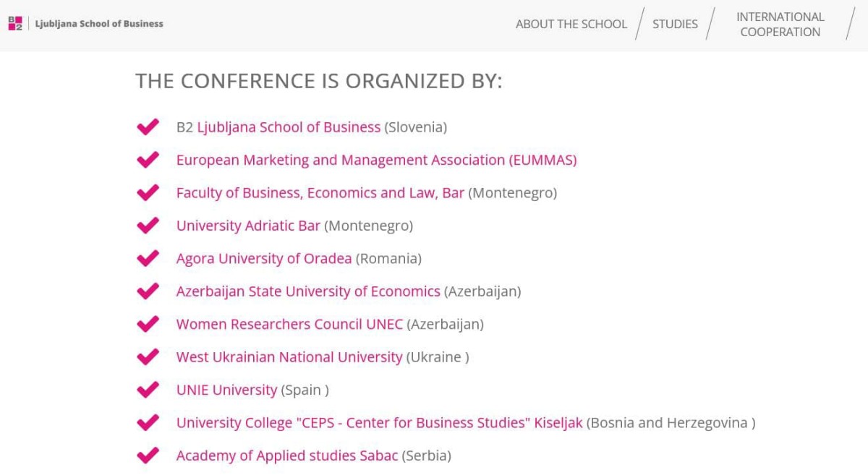Click checkmark icon beside UNIE University
Image resolution: width=868 pixels, height=475 pixels.
coord(148,390)
